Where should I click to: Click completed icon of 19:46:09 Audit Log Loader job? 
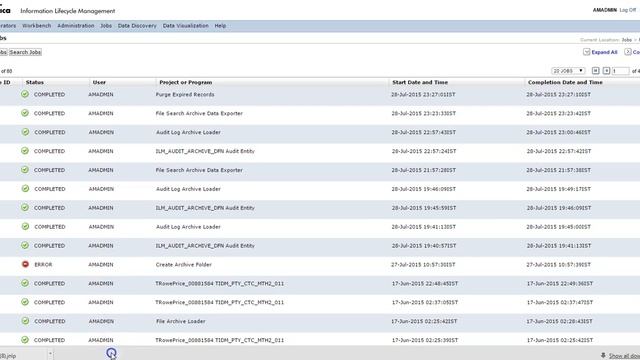(x=25, y=189)
